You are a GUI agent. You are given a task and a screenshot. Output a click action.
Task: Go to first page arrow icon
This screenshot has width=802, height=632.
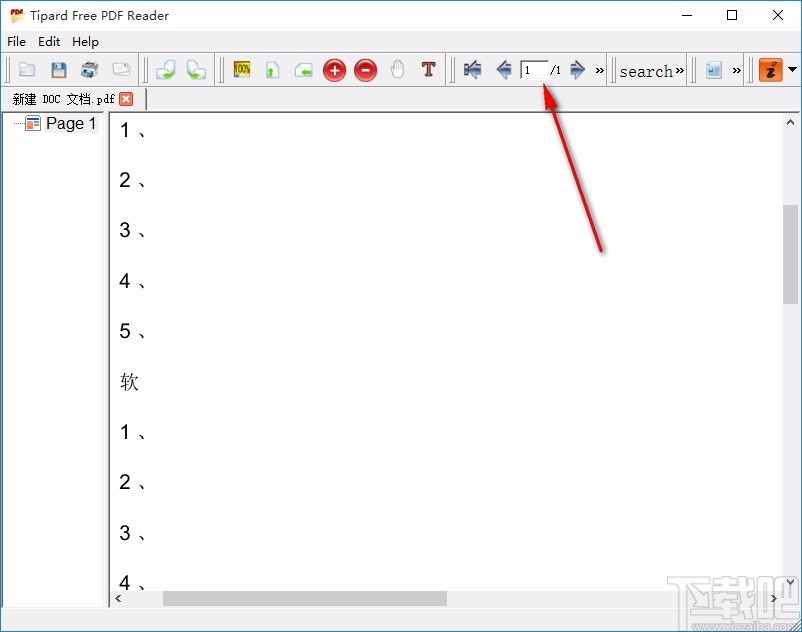[473, 70]
